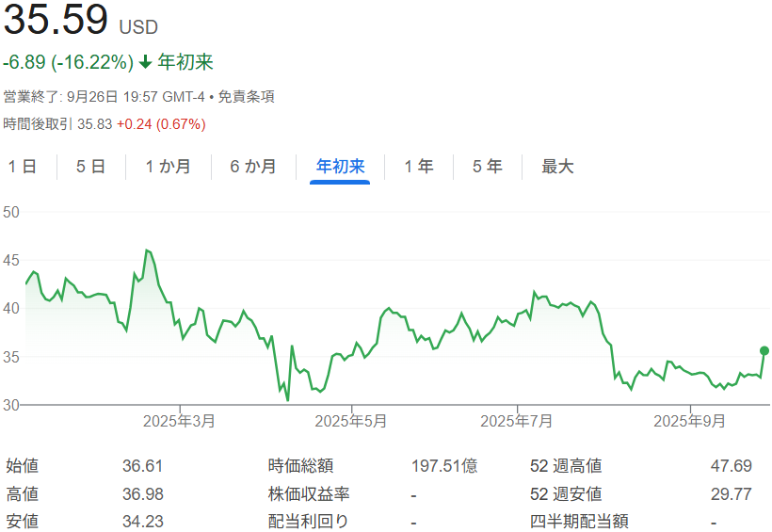Click the green down arrow beside 年初来

pos(145,63)
